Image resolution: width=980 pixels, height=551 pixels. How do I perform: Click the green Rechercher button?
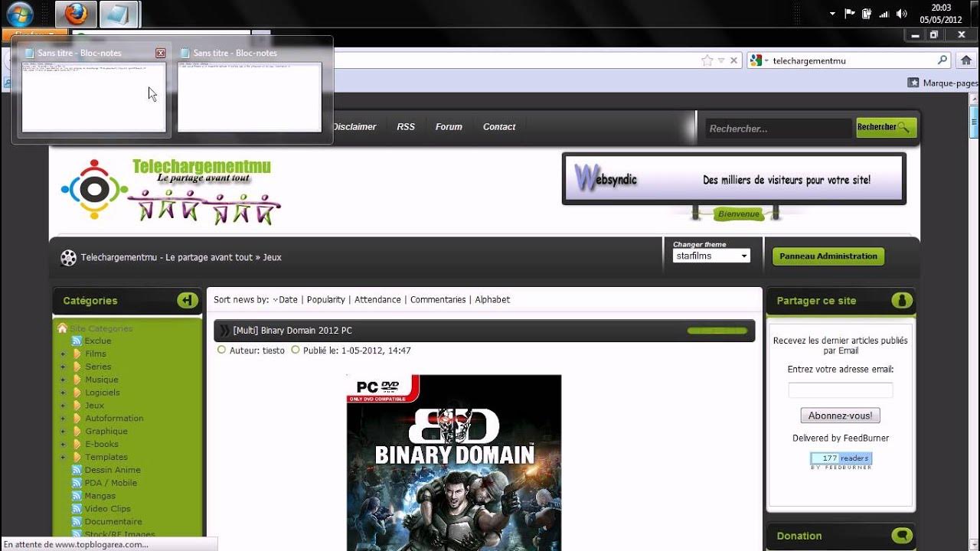coord(886,127)
